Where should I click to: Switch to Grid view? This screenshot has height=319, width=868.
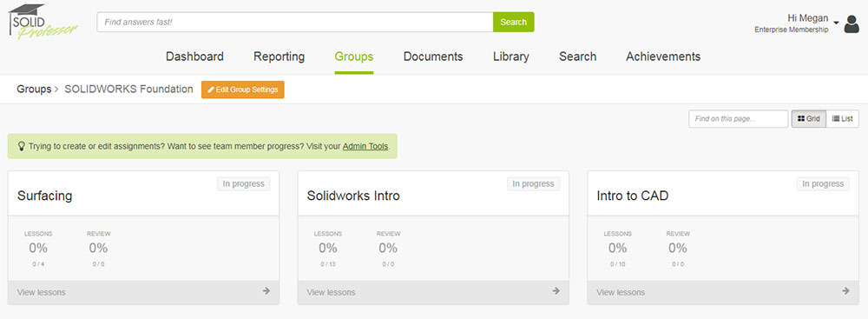(809, 119)
